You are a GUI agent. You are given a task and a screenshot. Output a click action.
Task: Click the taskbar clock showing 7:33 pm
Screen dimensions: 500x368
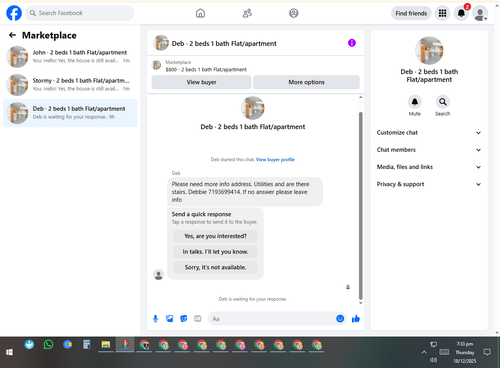click(x=465, y=344)
